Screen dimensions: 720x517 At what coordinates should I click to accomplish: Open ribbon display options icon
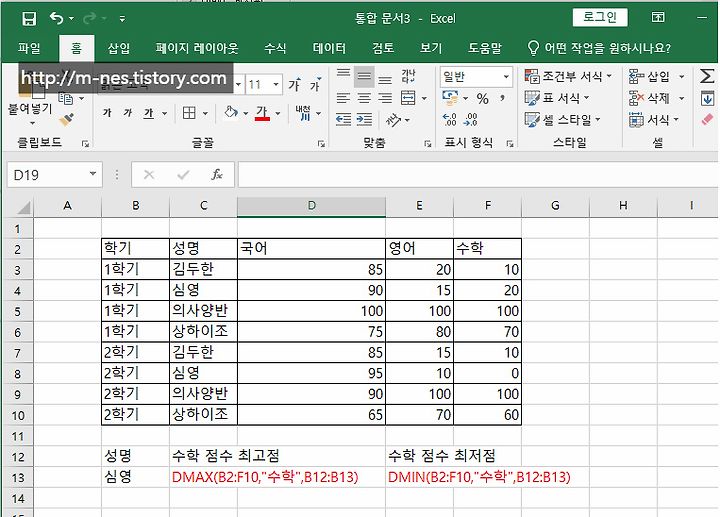658,17
